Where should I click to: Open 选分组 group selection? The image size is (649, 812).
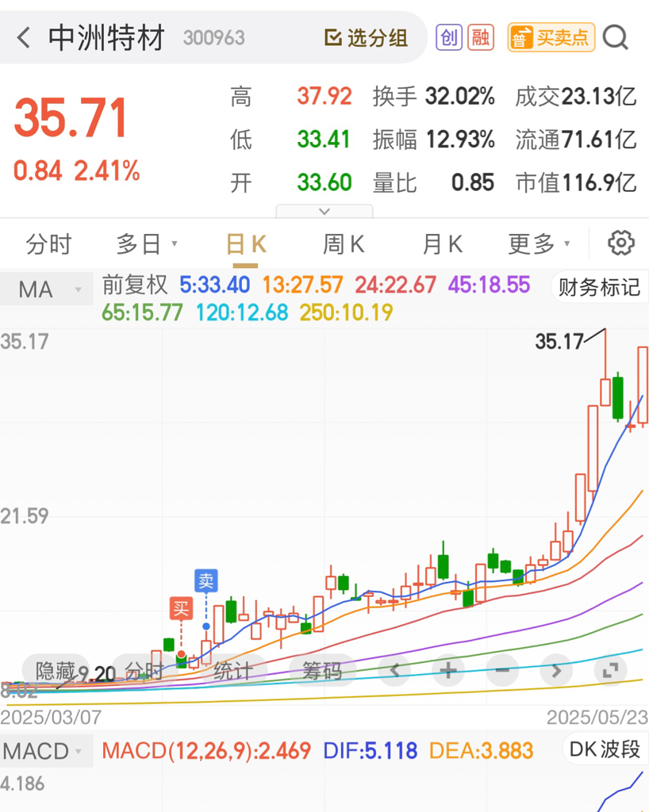pos(366,38)
